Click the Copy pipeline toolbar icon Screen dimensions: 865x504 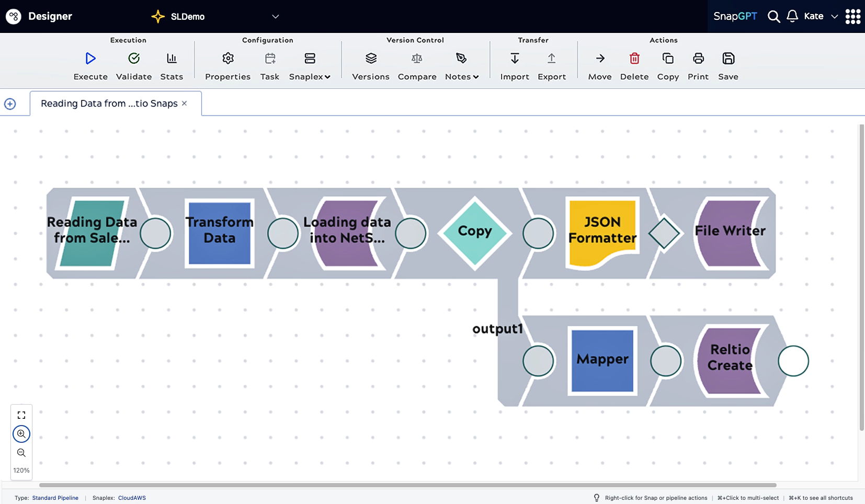coord(668,58)
